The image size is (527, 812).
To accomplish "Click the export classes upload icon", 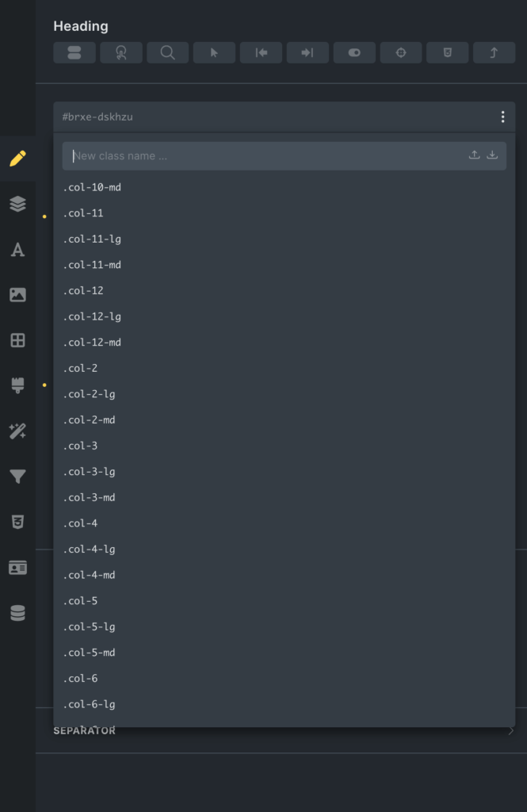I will pos(474,155).
